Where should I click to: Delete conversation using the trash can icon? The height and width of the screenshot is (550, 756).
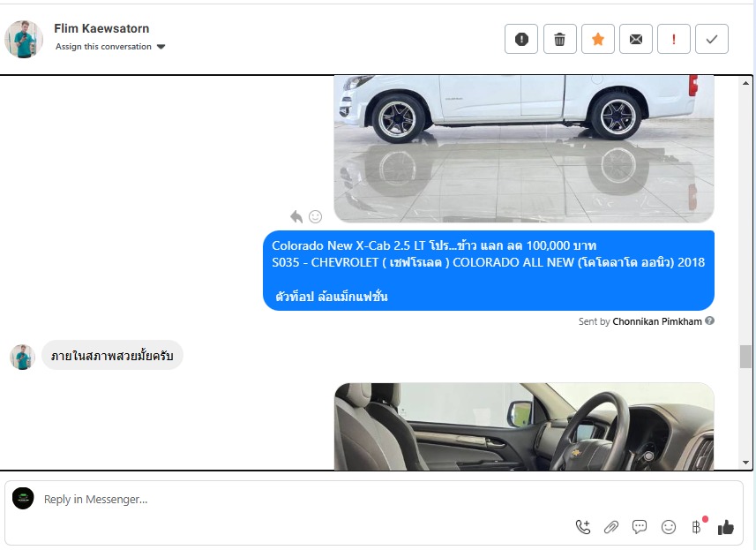click(x=559, y=39)
